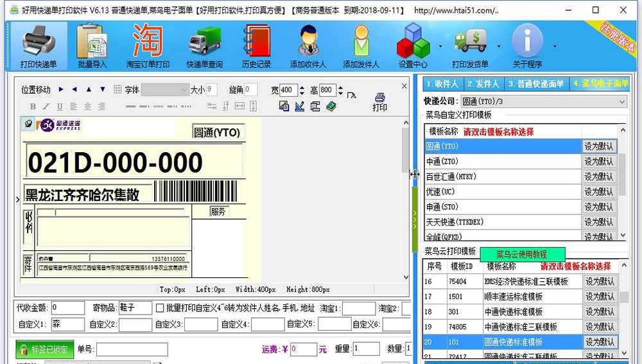Increase the 高 height value

click(341, 87)
